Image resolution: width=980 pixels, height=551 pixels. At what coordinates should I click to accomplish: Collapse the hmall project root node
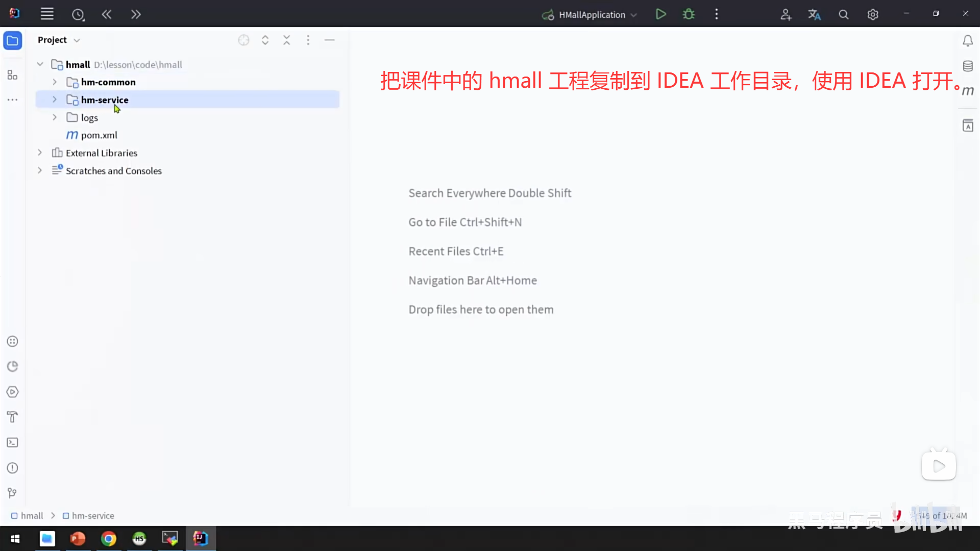point(40,64)
